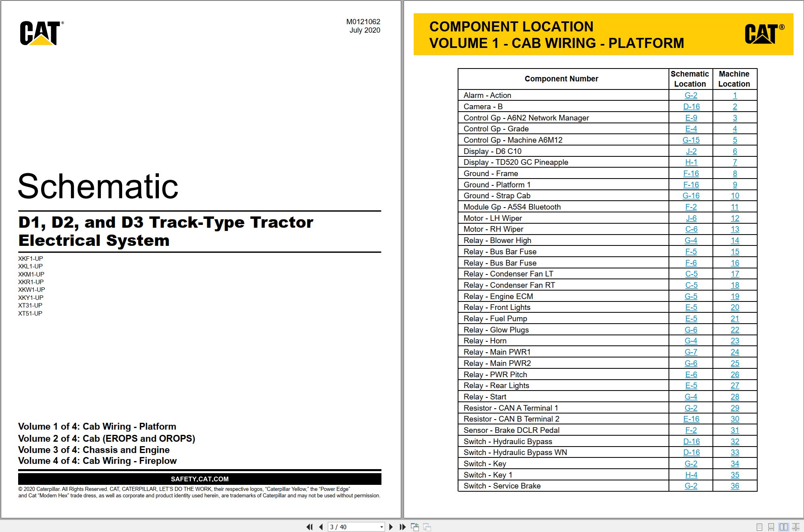This screenshot has height=532, width=804.
Task: Switch to continuous page layout
Action: point(771,527)
